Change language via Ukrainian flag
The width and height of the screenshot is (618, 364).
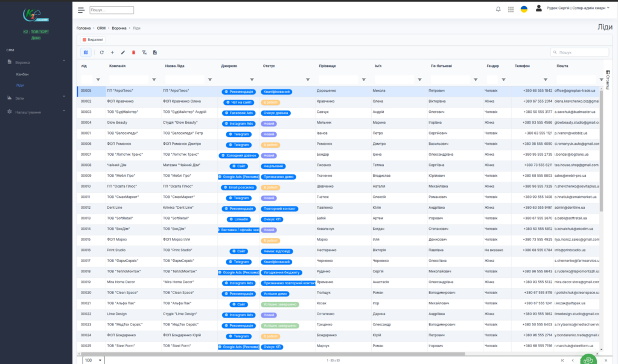[524, 9]
